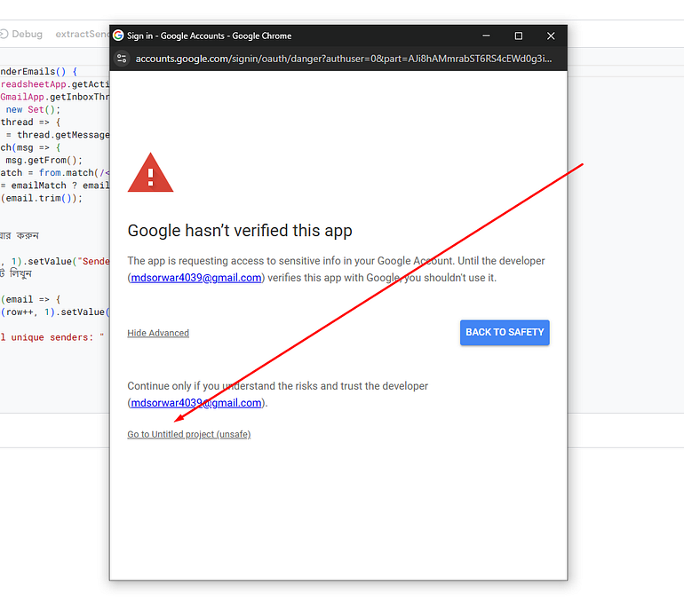Click 'msg.getFrom();' code line in editor
684x616 pixels.
[x=44, y=160]
